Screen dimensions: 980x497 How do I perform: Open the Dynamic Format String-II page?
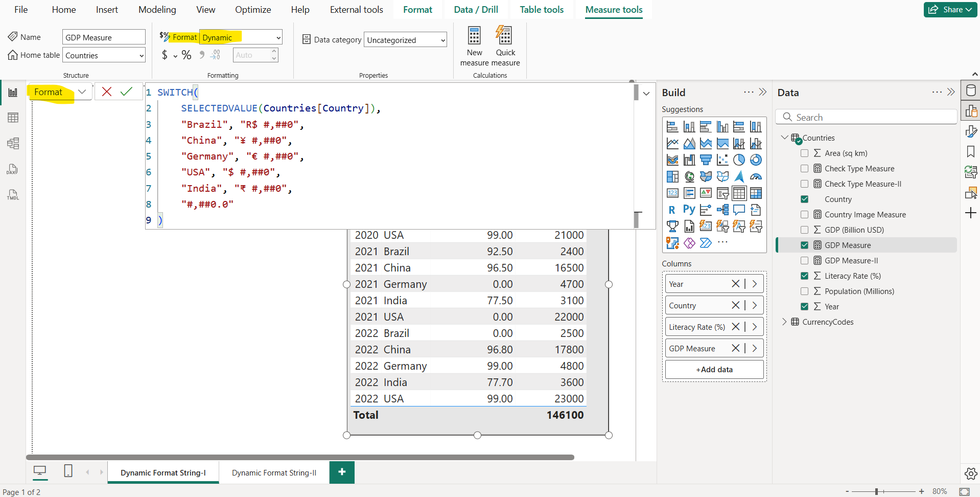point(274,472)
